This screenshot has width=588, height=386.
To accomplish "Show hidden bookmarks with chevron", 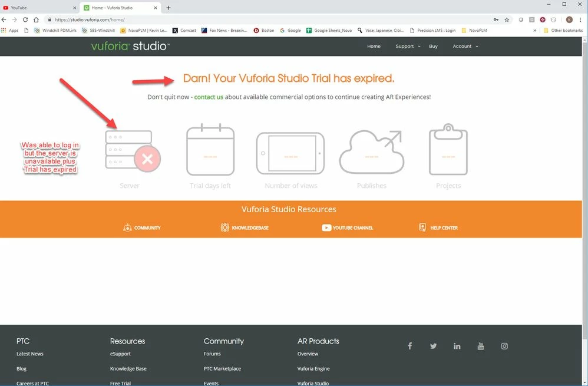I will point(535,31).
